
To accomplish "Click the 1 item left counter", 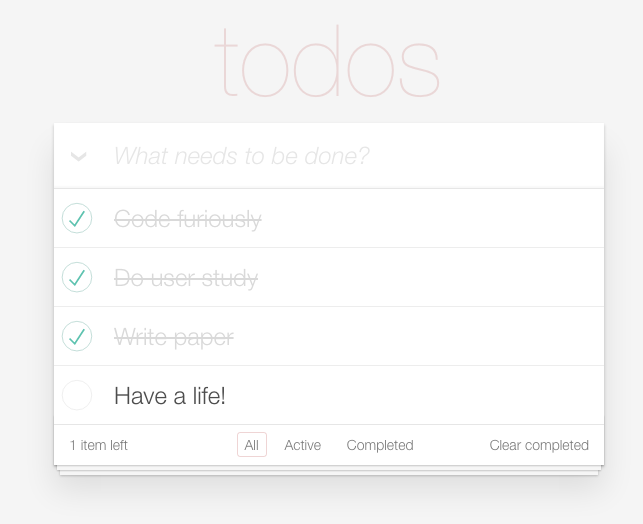I will point(99,445).
